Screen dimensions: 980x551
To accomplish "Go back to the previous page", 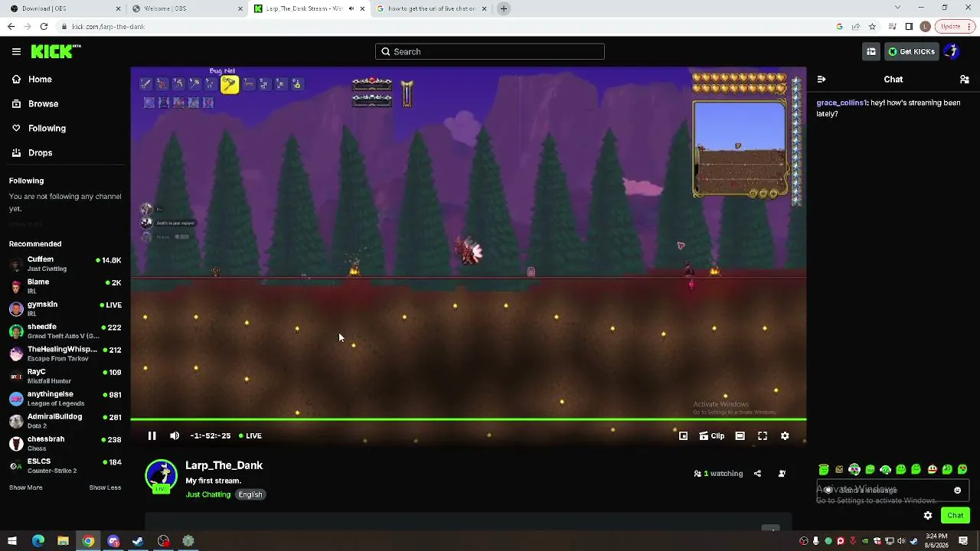I will point(11,27).
